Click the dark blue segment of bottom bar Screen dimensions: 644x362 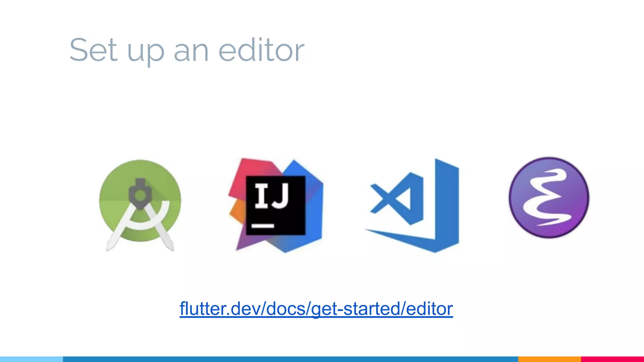(x=291, y=359)
